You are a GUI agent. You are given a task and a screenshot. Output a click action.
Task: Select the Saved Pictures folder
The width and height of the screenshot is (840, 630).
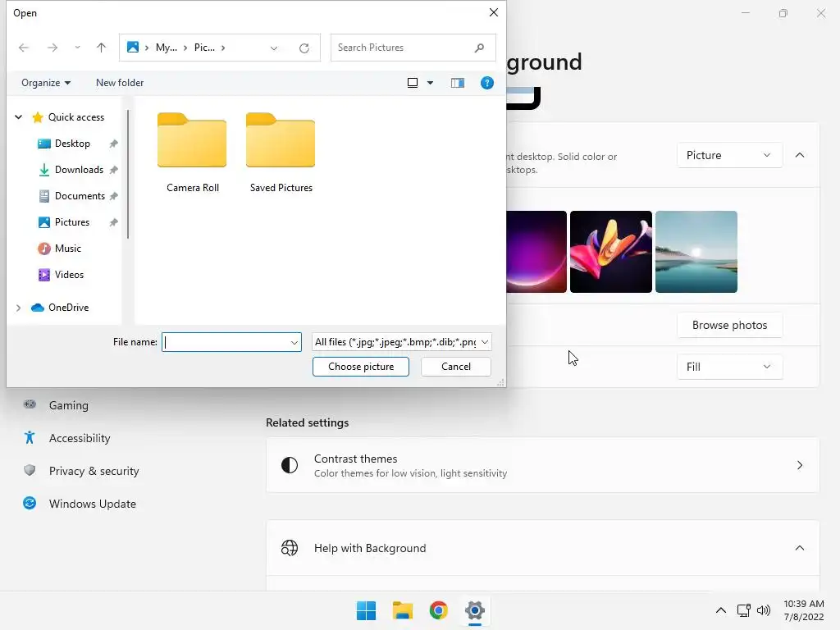click(281, 153)
